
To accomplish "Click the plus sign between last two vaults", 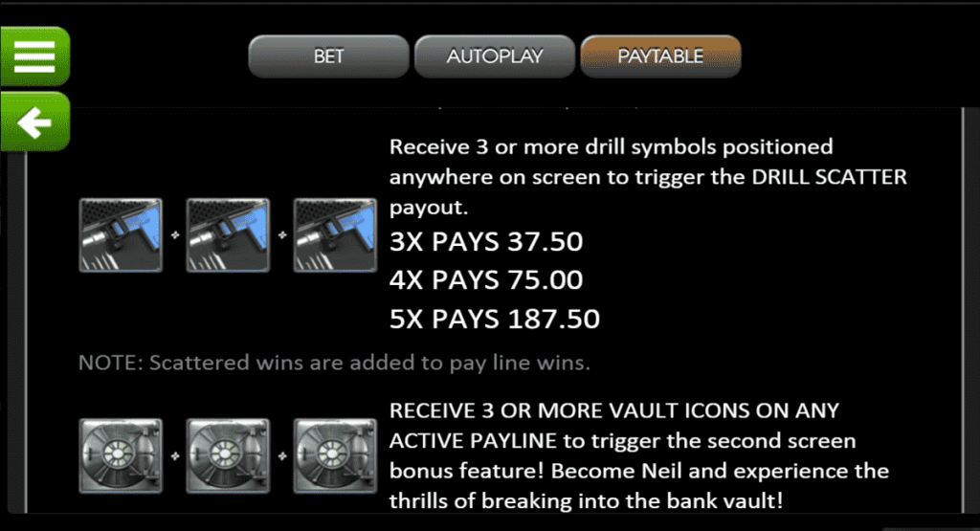I will point(282,456).
